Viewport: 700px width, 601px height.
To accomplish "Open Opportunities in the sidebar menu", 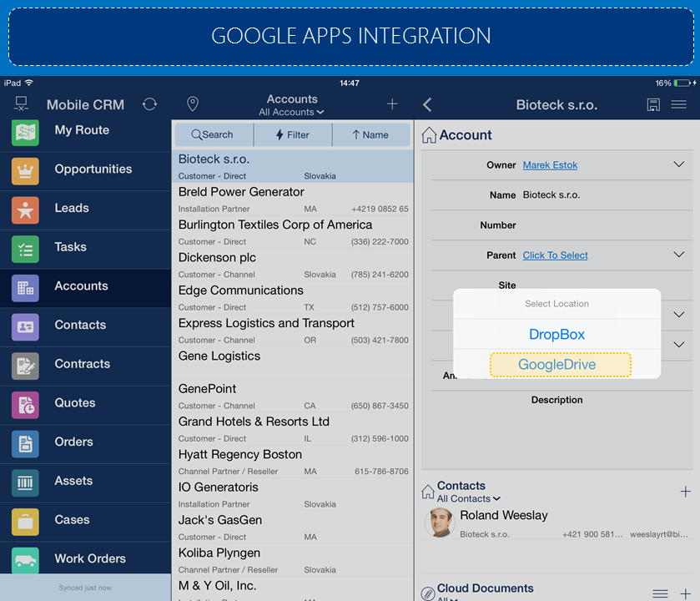I will [93, 169].
